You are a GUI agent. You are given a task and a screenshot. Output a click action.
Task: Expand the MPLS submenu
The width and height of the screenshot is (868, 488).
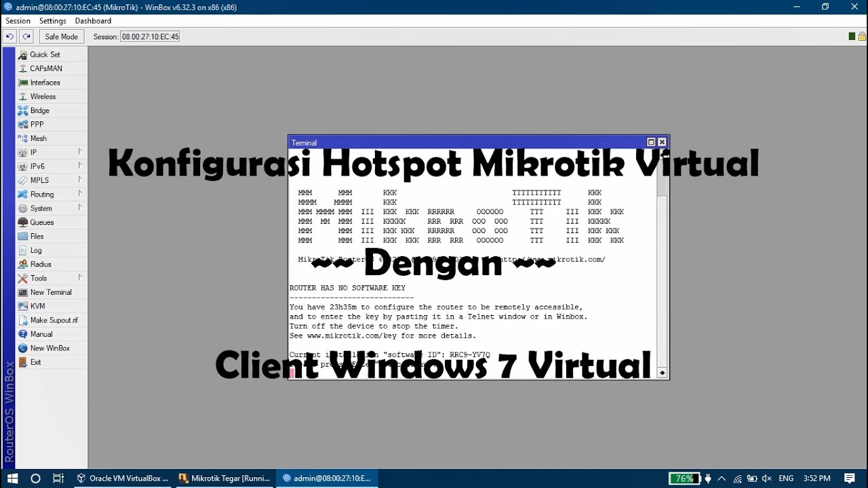(x=52, y=180)
